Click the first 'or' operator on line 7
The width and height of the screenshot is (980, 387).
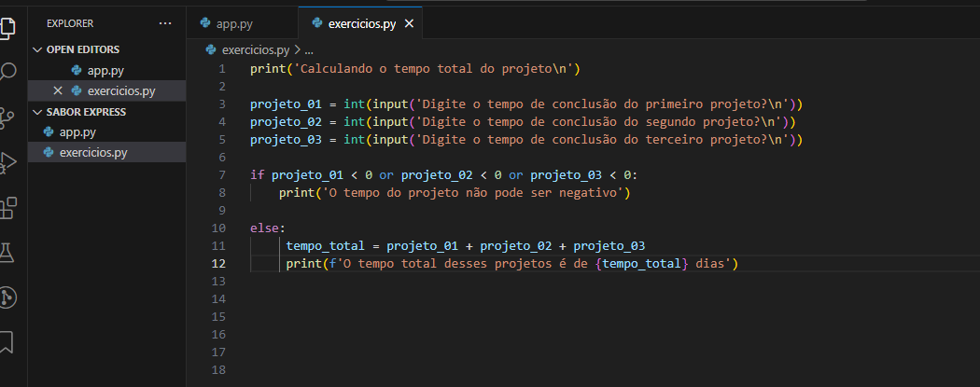[386, 174]
